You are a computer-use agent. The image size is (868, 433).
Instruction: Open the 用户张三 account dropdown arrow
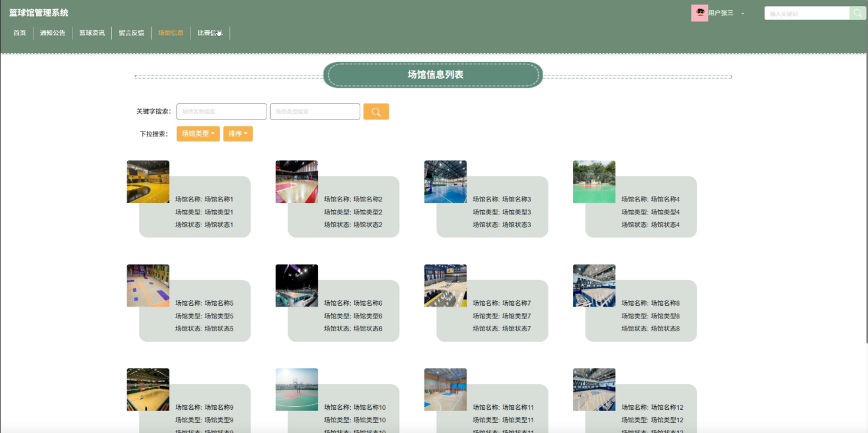pyautogui.click(x=743, y=13)
